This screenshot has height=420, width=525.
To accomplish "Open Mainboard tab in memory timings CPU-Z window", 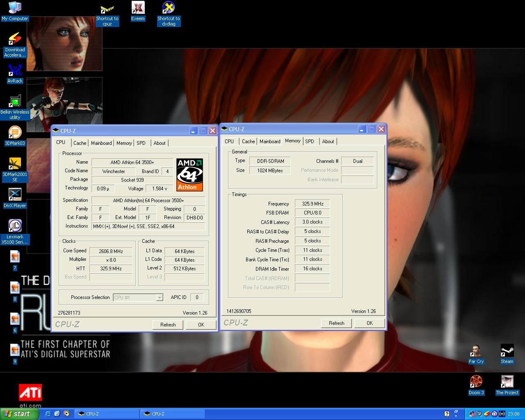I will coord(270,142).
